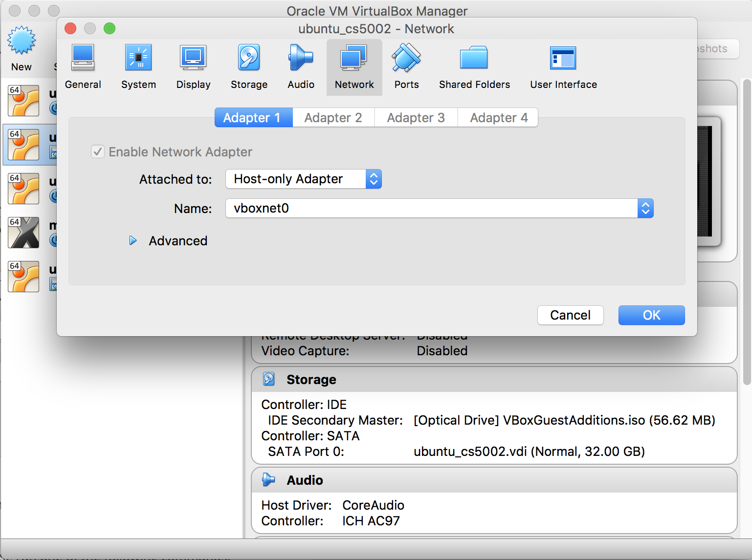Open the User Interface settings section
Image resolution: width=752 pixels, height=560 pixels.
563,67
